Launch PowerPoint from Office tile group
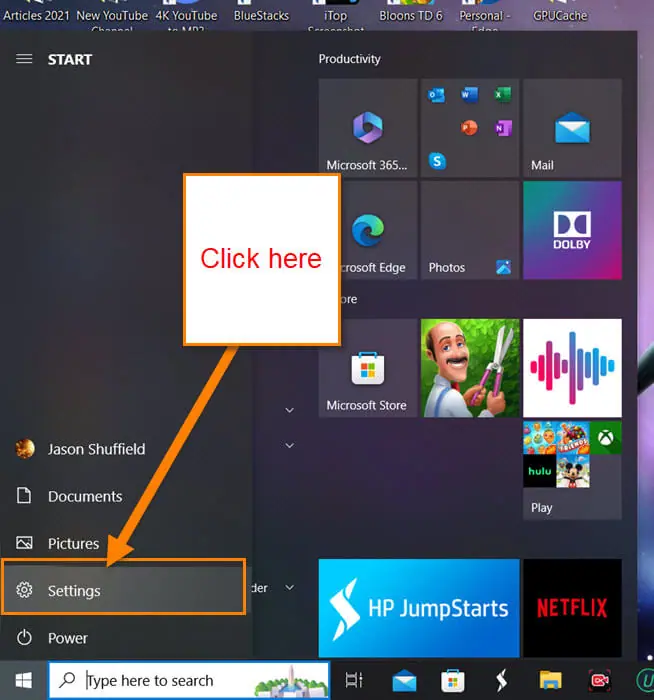This screenshot has height=700, width=654. coord(469,128)
